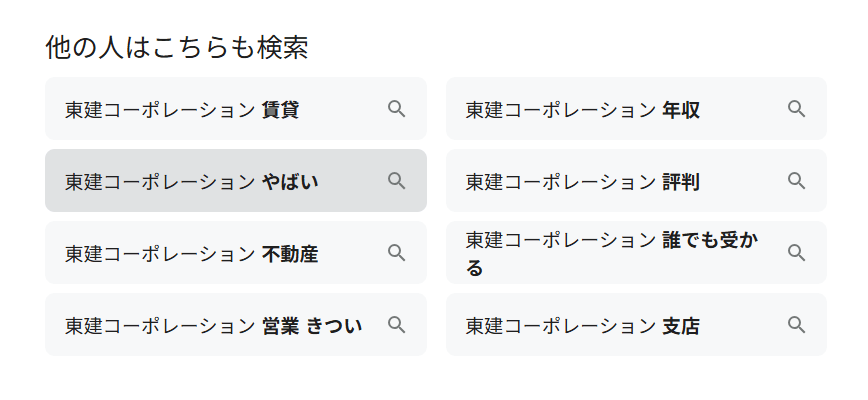Click search icon beside 東建コーポレーション やばい
The width and height of the screenshot is (868, 400).
[396, 181]
